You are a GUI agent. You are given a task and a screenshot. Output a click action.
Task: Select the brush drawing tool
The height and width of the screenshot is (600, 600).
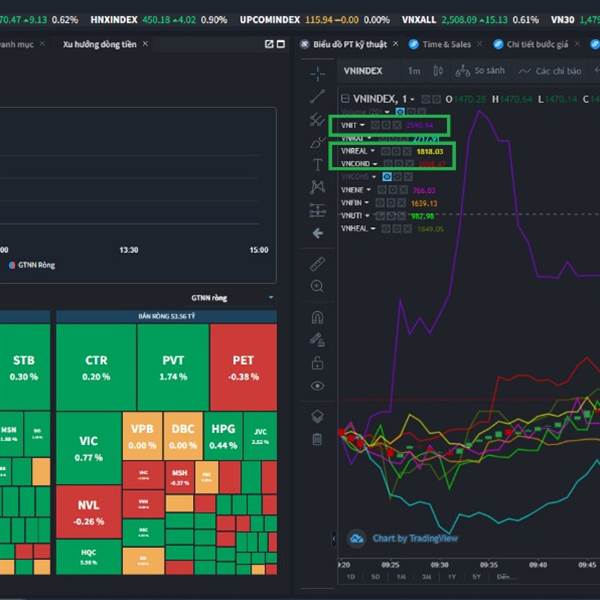[317, 142]
